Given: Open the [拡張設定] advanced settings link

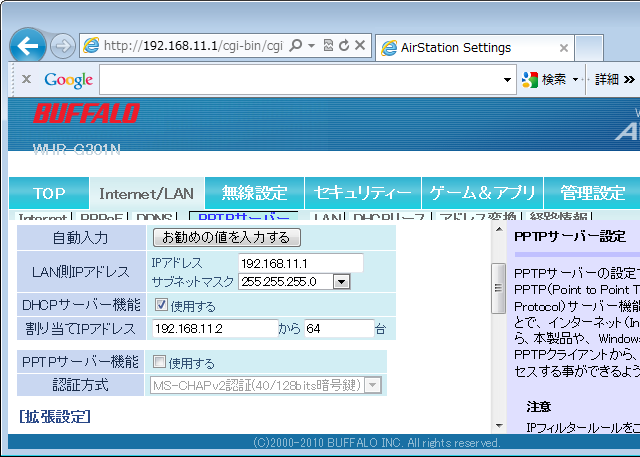Looking at the screenshot, I should point(55,417).
